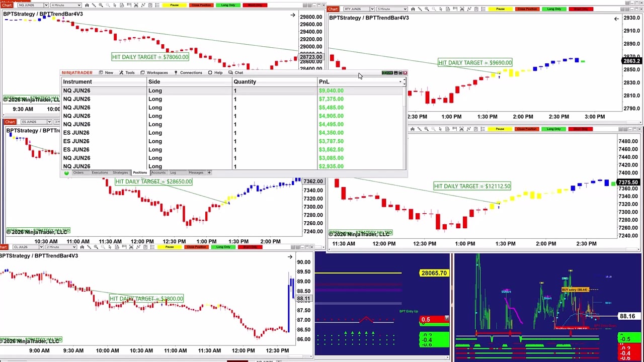Switch to Accounts tab
Screen dimensions: 644x362
pos(158,173)
